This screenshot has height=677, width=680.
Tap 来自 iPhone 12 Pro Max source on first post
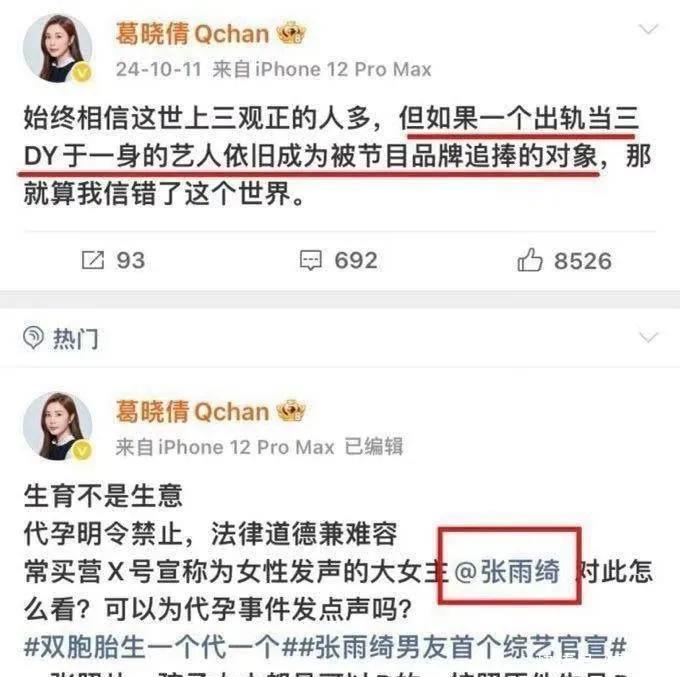pos(322,69)
